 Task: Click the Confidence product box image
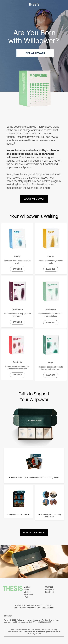17,291
